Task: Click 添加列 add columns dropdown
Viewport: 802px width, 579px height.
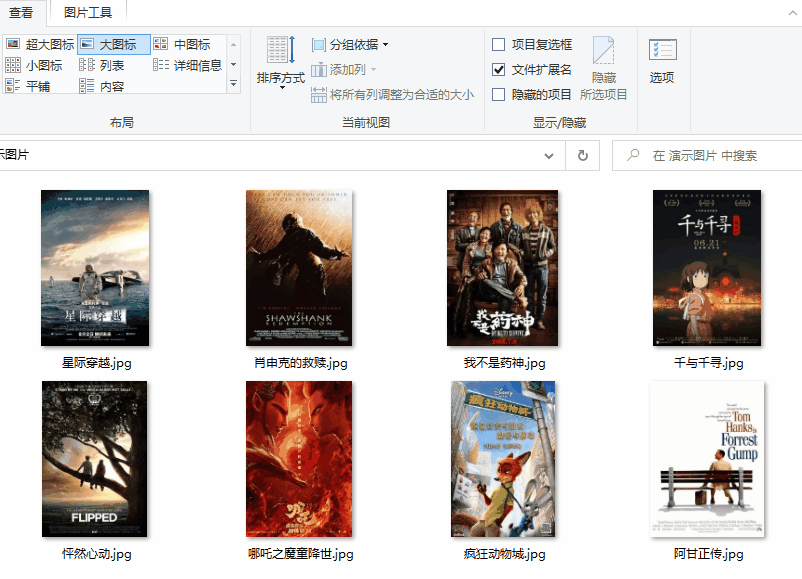Action: (344, 70)
